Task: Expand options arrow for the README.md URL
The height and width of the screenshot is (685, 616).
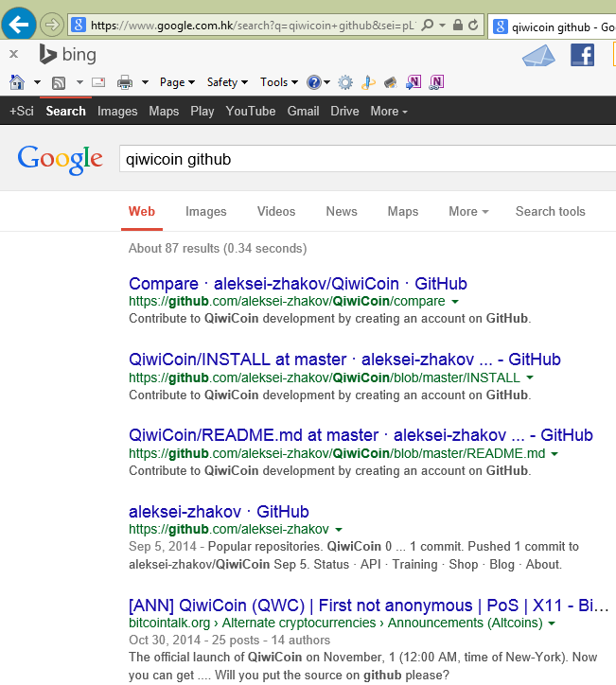Action: pyautogui.click(x=554, y=454)
